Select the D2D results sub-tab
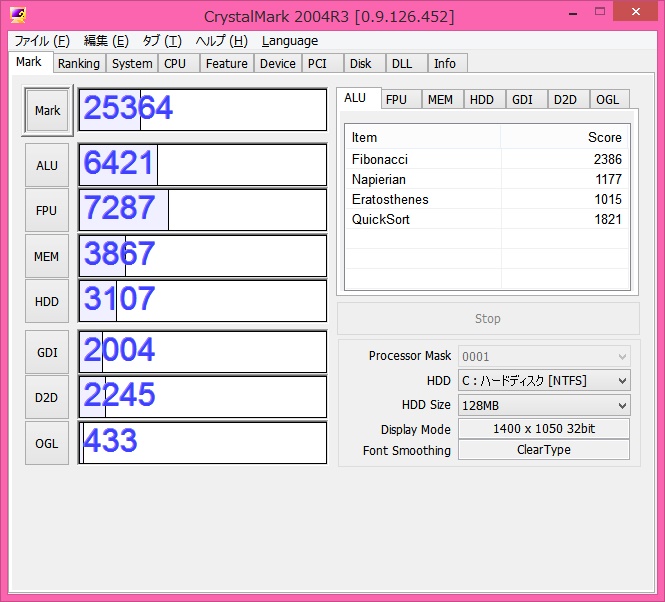The height and width of the screenshot is (602, 665). (x=569, y=99)
